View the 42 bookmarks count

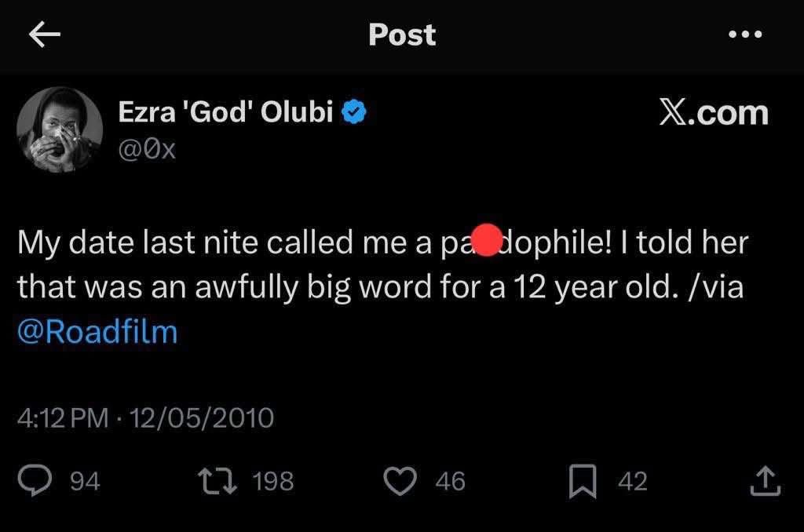632,481
